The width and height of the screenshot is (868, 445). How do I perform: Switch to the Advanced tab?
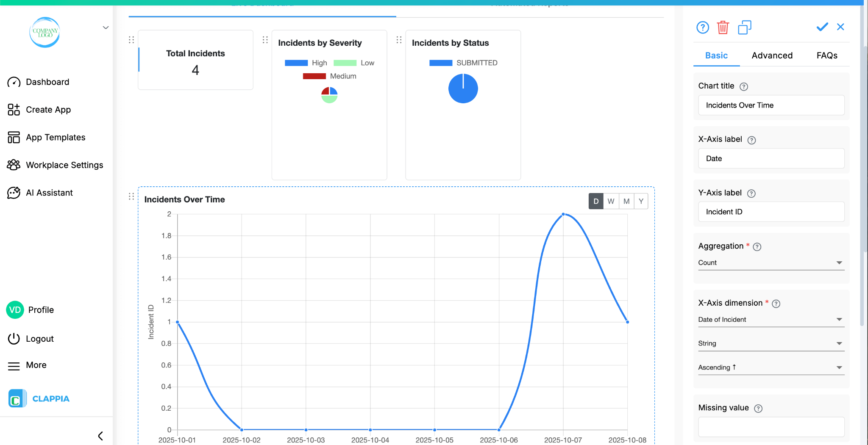(772, 55)
